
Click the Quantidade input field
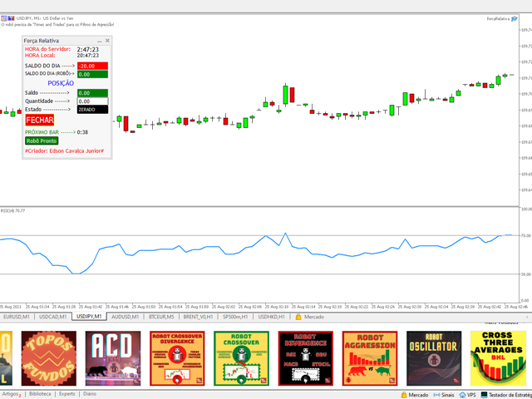click(x=92, y=101)
